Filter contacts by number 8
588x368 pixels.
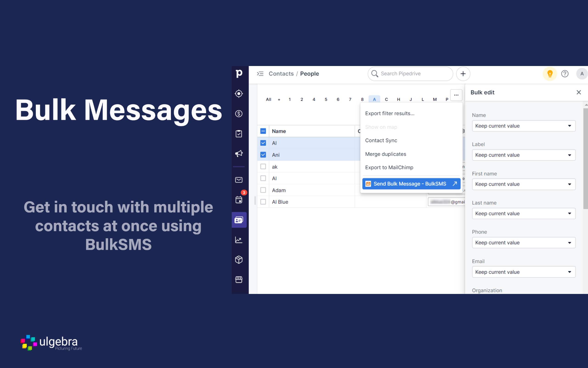(362, 99)
